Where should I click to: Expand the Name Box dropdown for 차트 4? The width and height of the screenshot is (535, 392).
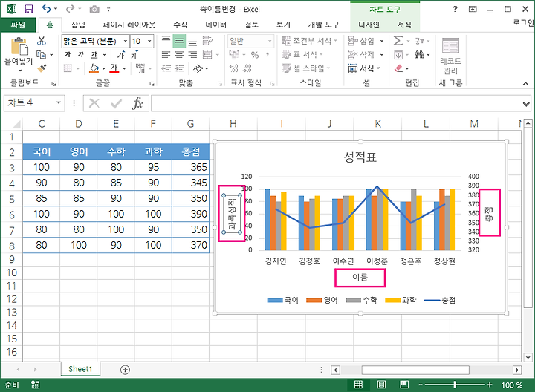(59, 102)
